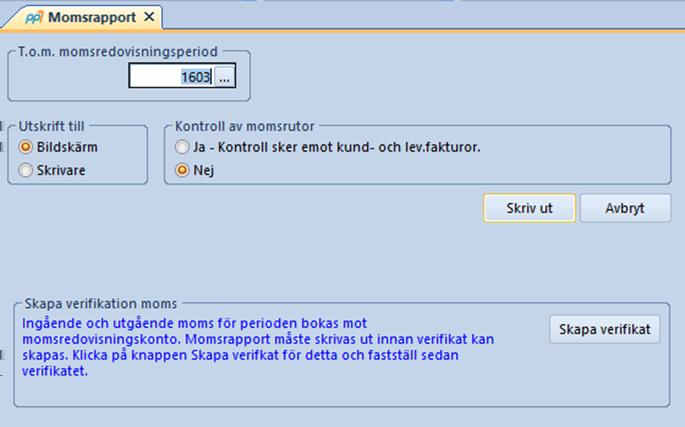
Task: Click the Skapa verifikat button
Action: pyautogui.click(x=605, y=329)
